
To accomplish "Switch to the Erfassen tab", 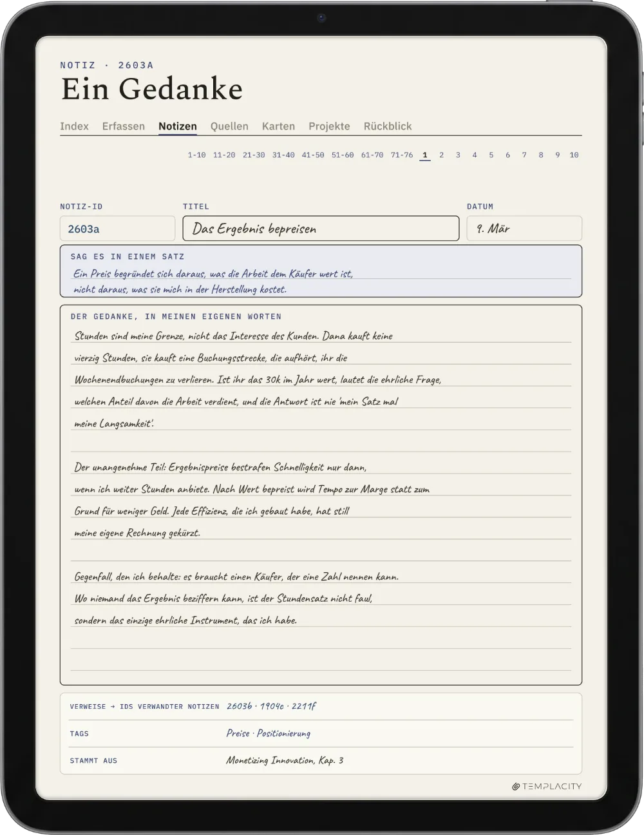I will coord(123,126).
